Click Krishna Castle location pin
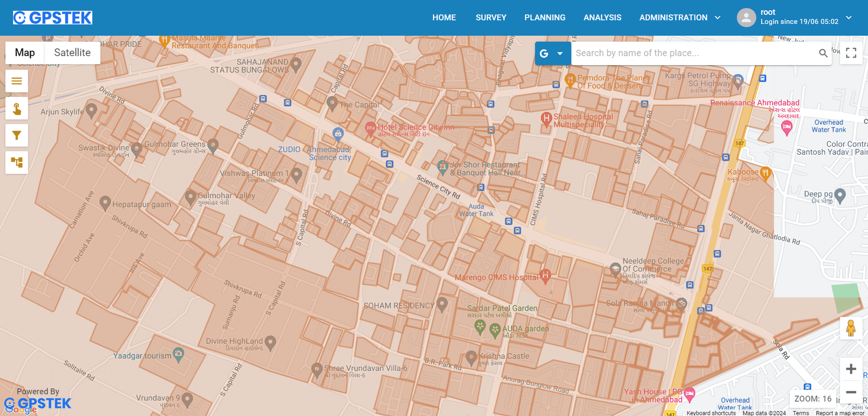Screen dimensions: 868x416 pos(471,358)
